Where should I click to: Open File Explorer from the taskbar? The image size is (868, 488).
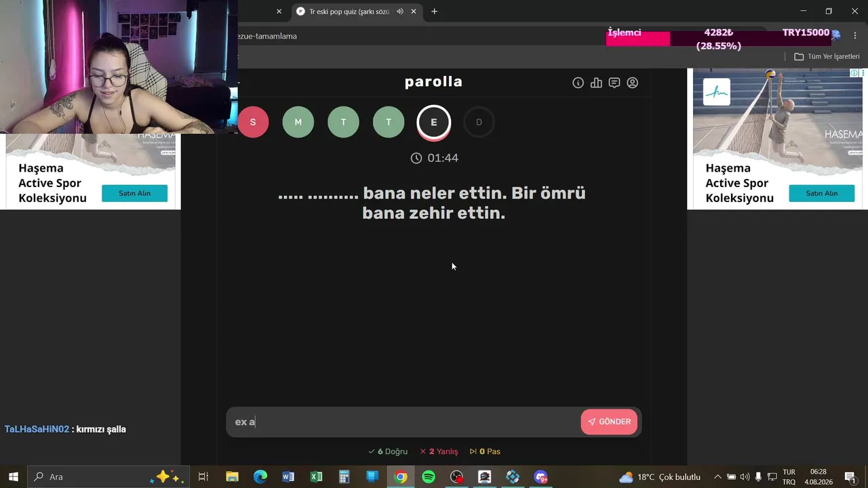[x=232, y=477]
